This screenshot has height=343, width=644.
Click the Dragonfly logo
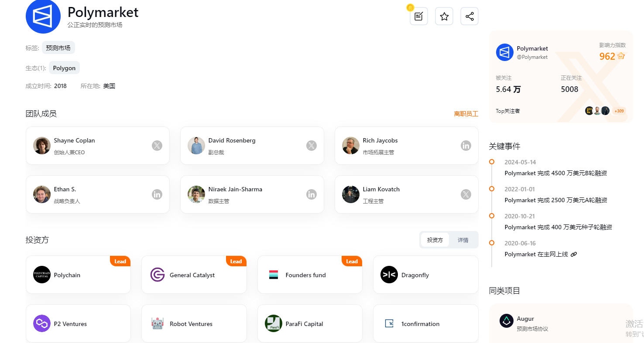pyautogui.click(x=389, y=275)
